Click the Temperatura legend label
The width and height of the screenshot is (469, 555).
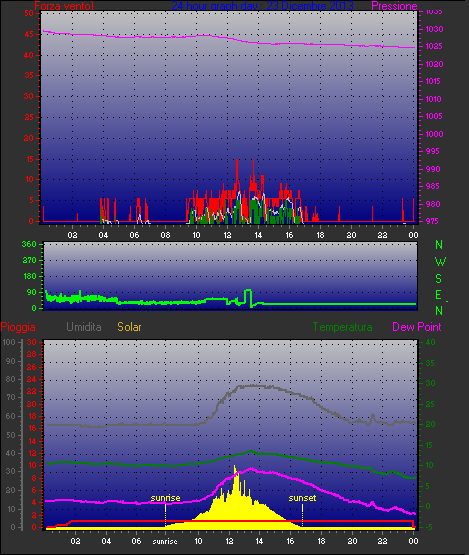pos(342,327)
